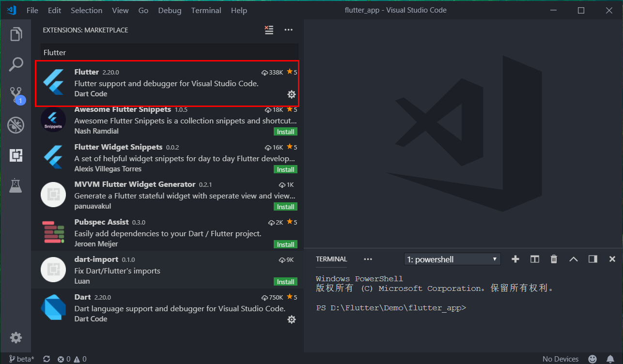Screen dimensions: 623x364
Task: Open the Debug menu
Action: [x=170, y=10]
